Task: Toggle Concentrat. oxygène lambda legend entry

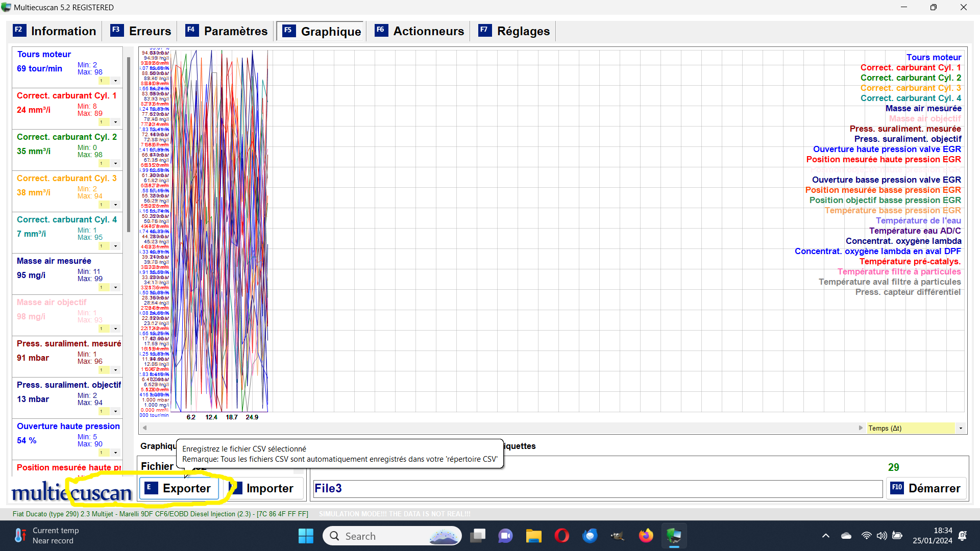Action: pos(903,241)
